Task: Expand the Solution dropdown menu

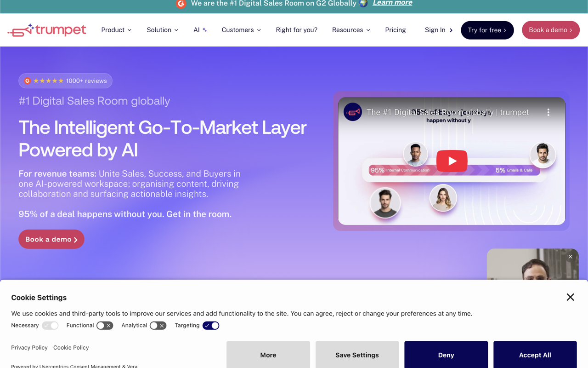Action: (x=163, y=30)
